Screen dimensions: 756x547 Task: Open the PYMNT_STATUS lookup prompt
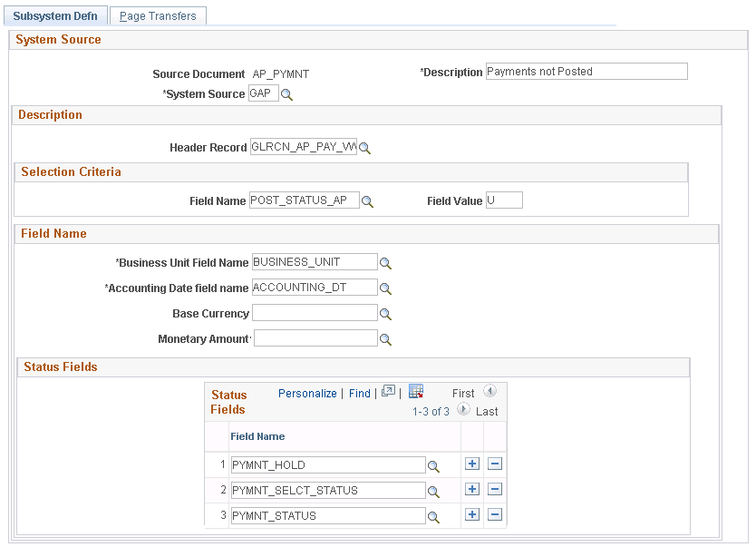click(x=433, y=514)
